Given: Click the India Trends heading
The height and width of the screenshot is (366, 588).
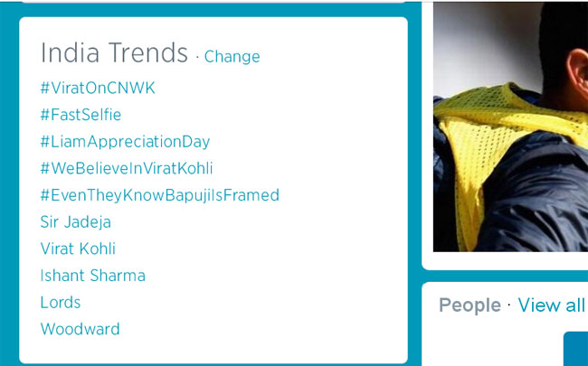Looking at the screenshot, I should coord(114,53).
